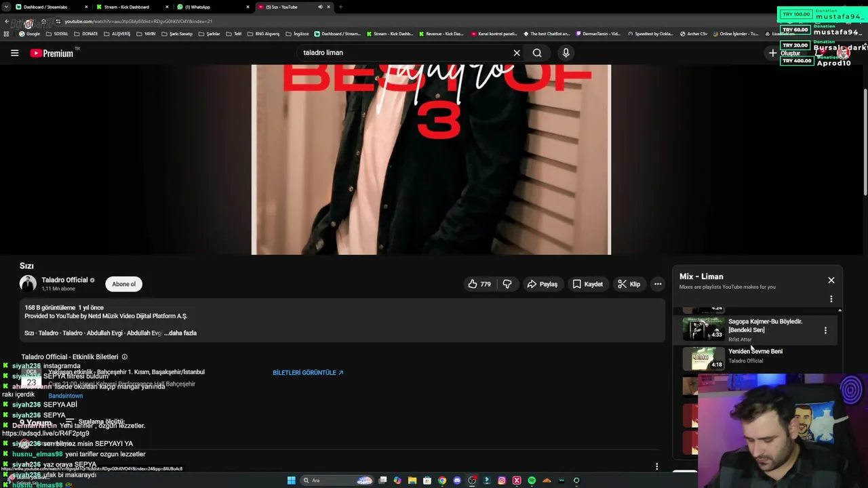The image size is (868, 488).
Task: Close the Mix - Liman playlist panel
Action: (831, 280)
